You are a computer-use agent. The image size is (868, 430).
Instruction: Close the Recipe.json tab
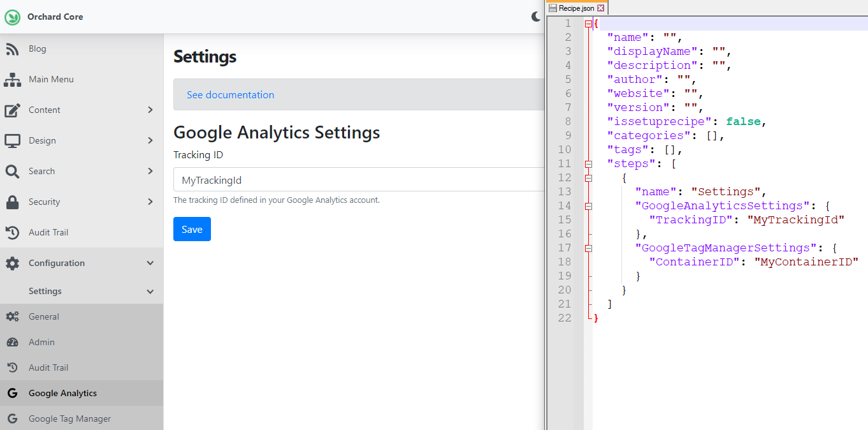[601, 8]
